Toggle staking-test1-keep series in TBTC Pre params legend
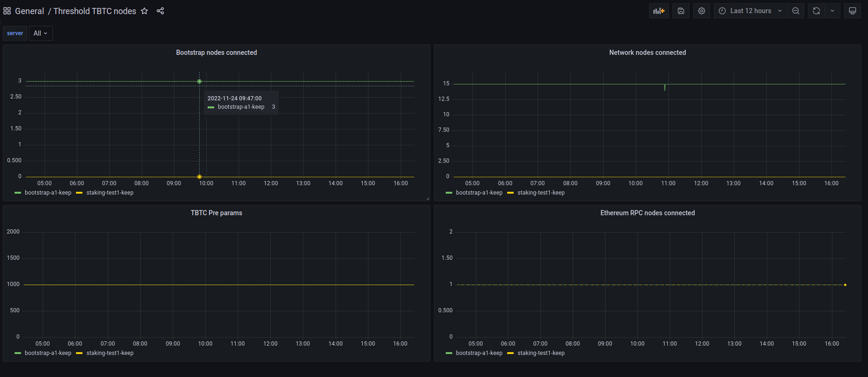868x377 pixels. point(110,353)
